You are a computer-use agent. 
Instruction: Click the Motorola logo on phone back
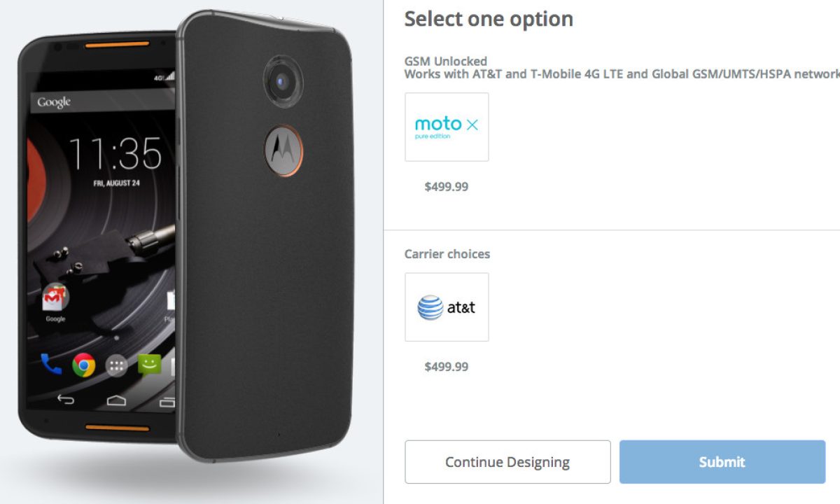[283, 150]
